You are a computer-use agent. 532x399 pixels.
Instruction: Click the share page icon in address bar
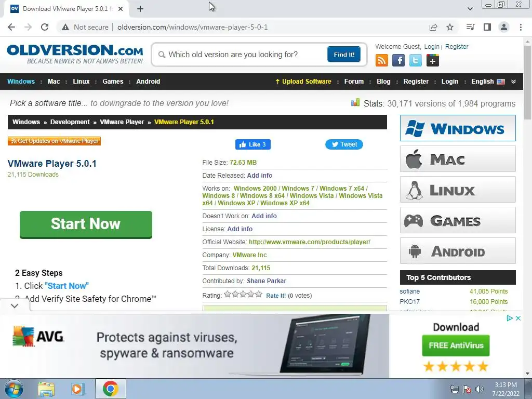433,27
